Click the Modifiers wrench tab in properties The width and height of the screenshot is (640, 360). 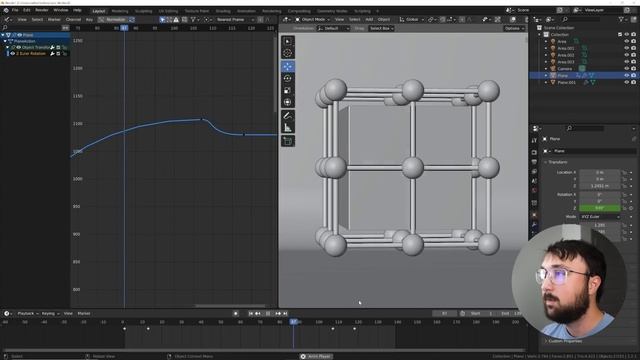(x=534, y=224)
